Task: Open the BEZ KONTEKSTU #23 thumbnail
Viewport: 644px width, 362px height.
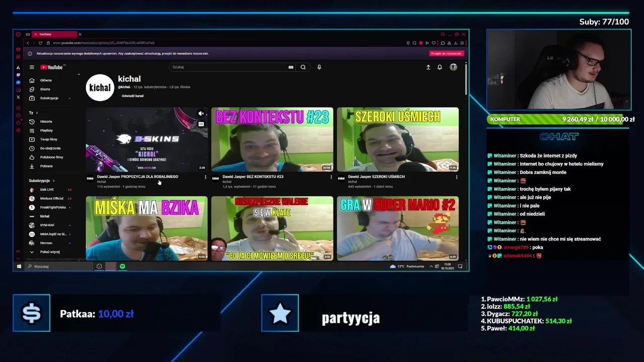Action: [272, 139]
